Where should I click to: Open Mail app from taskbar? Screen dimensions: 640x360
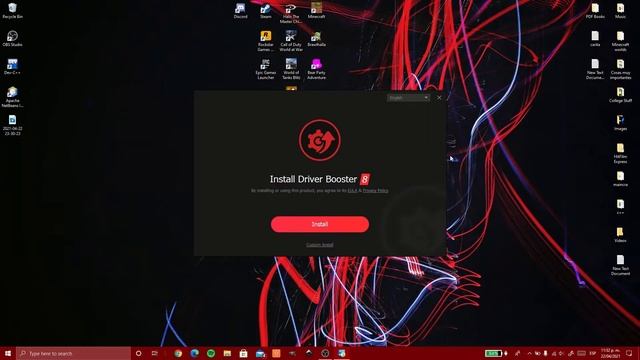tap(260, 353)
